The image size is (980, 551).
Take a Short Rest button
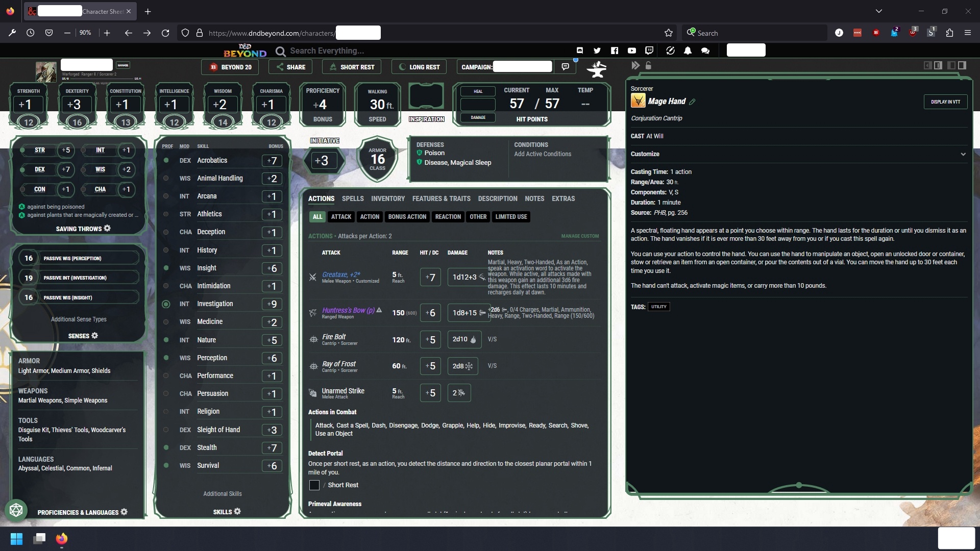352,67
